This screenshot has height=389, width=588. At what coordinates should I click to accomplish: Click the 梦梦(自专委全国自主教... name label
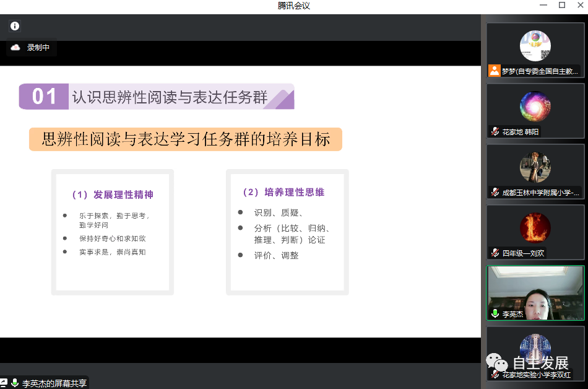540,71
